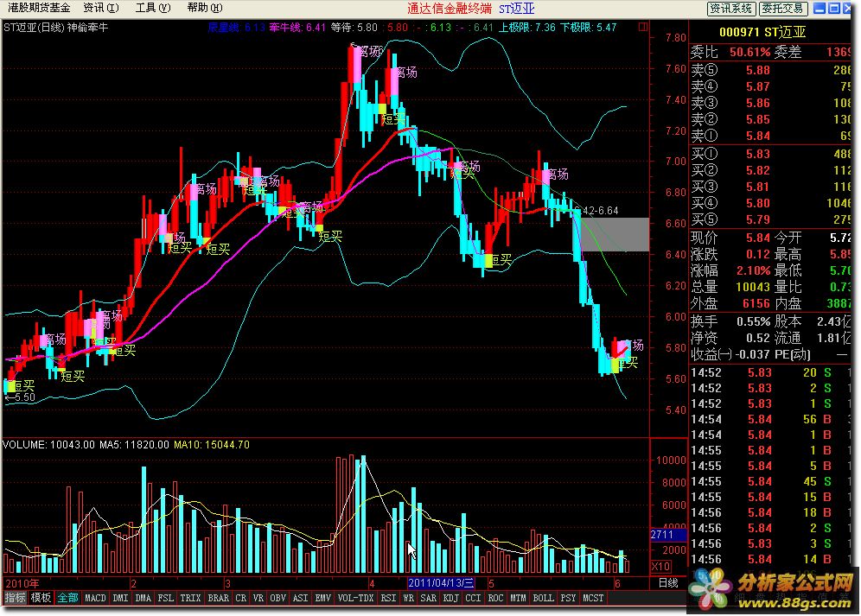Image resolution: width=861 pixels, height=616 pixels.
Task: Select the PSY indicator
Action: 568,598
